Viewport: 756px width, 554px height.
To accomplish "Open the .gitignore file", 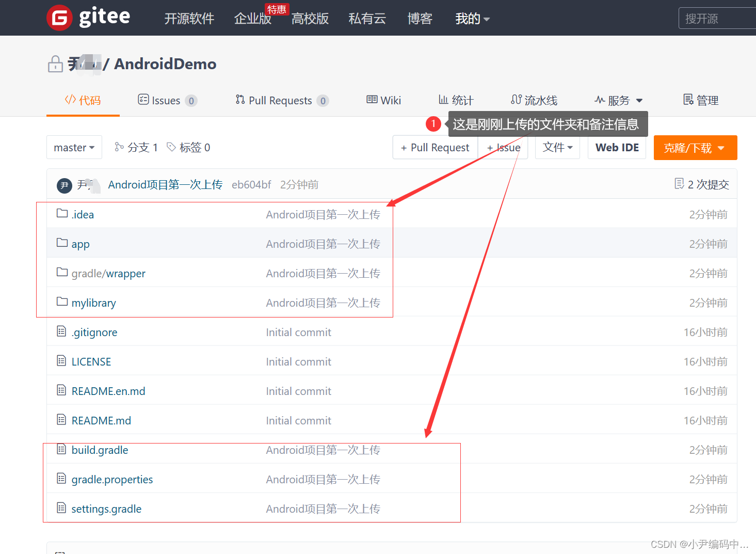I will pos(94,333).
